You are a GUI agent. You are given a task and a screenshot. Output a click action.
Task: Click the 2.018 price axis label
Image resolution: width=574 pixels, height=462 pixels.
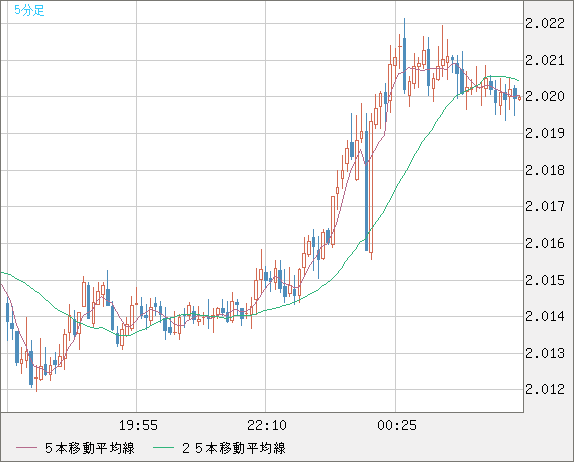click(545, 170)
